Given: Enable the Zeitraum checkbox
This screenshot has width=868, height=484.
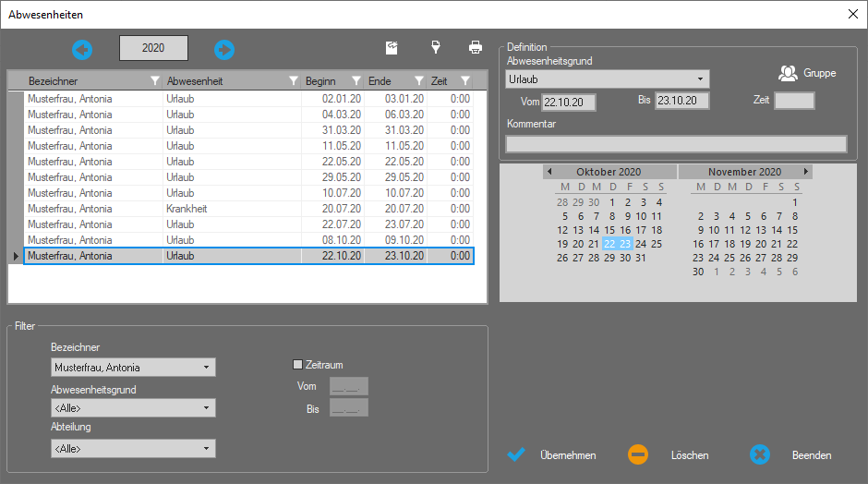Looking at the screenshot, I should tap(297, 365).
